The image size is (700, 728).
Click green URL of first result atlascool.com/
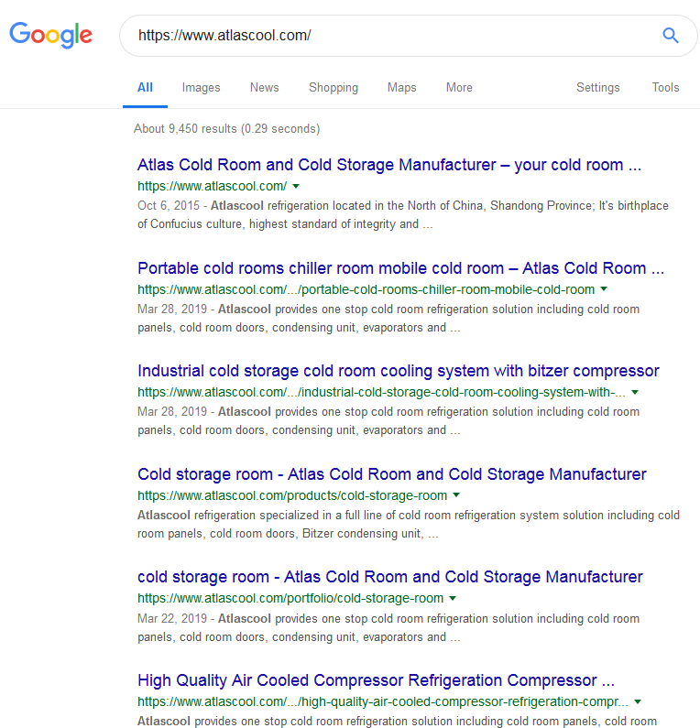(x=213, y=186)
